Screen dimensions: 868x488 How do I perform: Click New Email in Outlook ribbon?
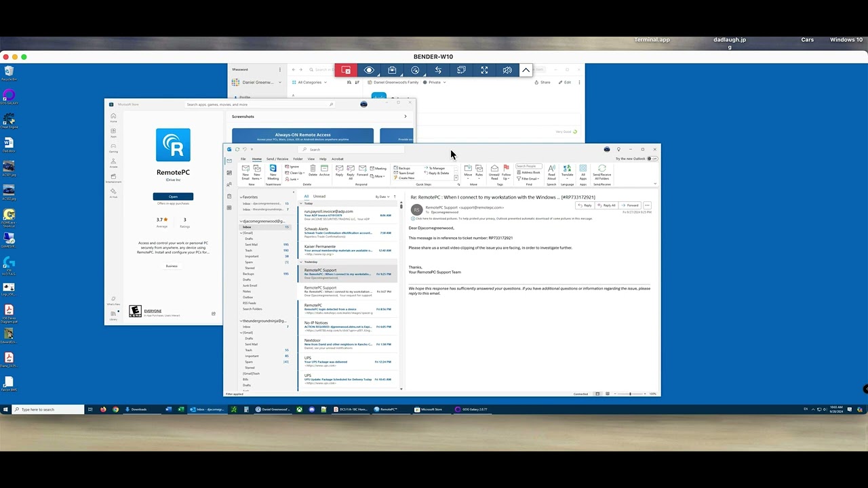click(x=245, y=171)
